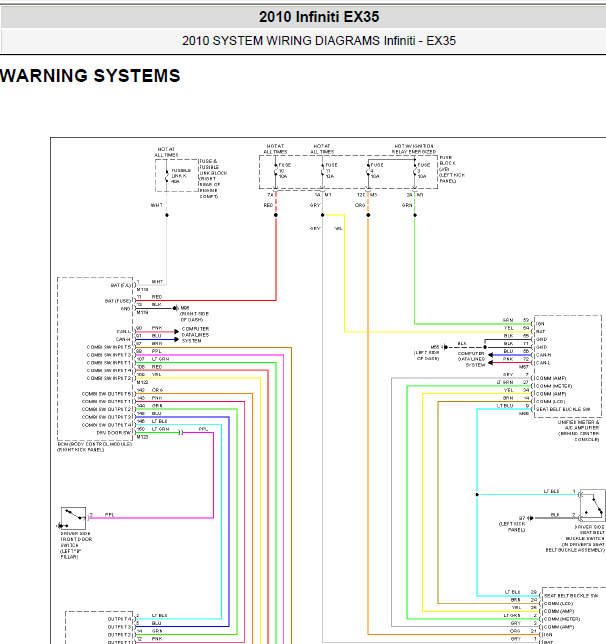Select 'COMBI SW INPUT 4' label
Viewport: 606px width, 644px height.
[x=109, y=370]
